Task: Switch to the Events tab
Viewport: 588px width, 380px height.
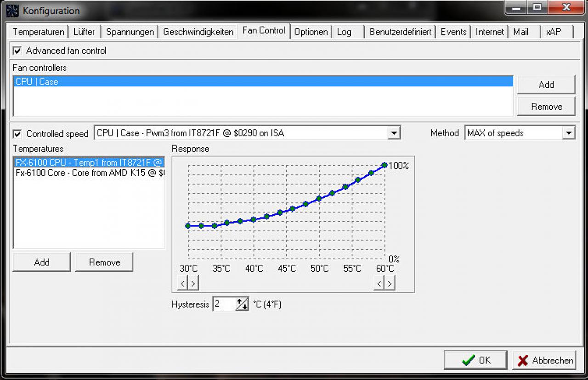Action: tap(453, 32)
